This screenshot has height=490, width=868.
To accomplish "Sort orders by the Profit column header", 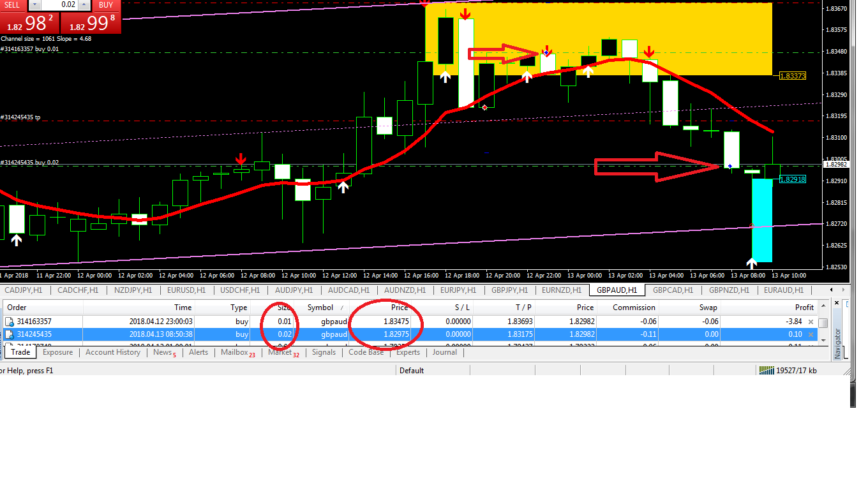I will 804,308.
